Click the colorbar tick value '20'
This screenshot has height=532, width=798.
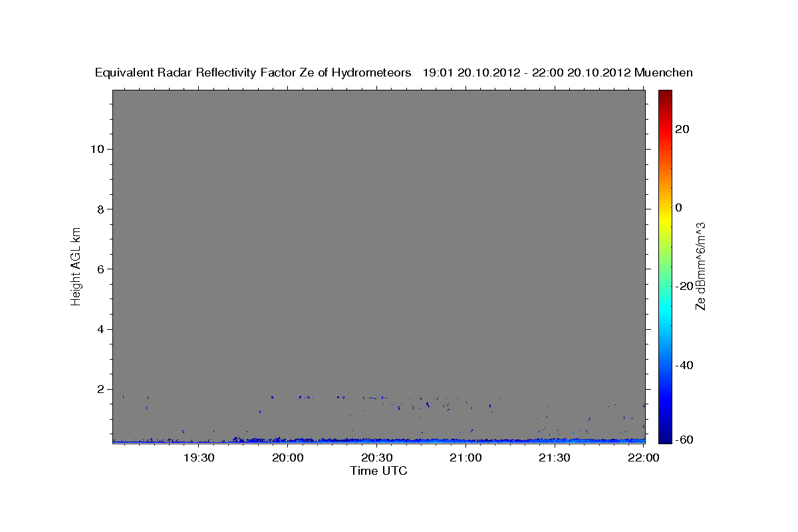(682, 129)
